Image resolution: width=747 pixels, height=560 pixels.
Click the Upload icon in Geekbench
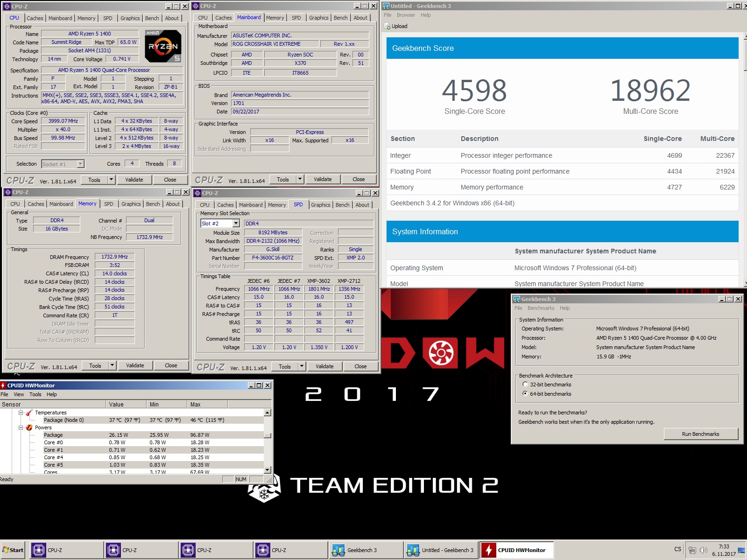[x=388, y=26]
